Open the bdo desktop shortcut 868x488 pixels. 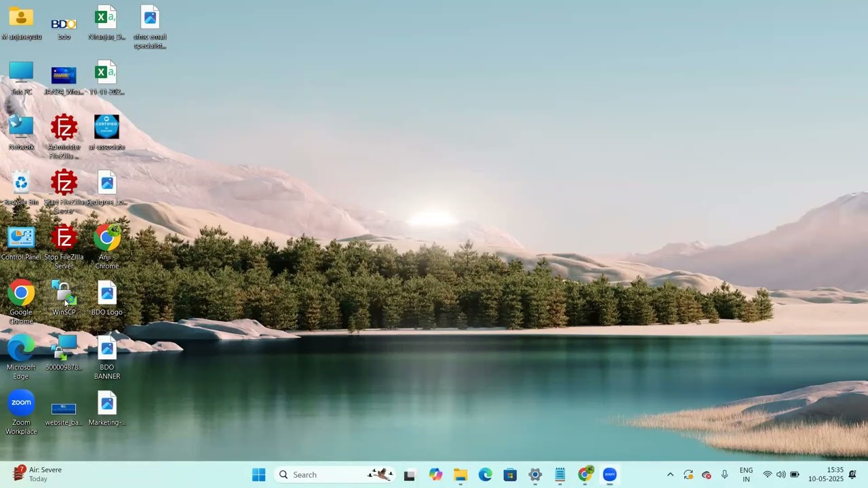[x=64, y=27]
